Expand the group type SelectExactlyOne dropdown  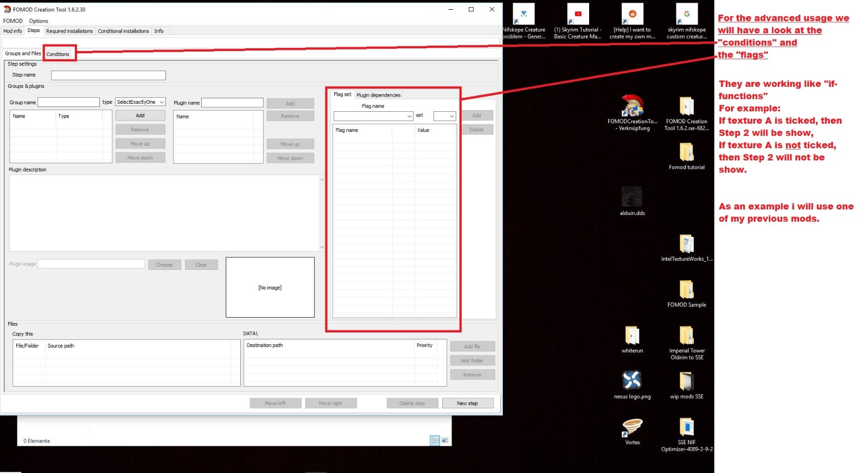click(141, 102)
